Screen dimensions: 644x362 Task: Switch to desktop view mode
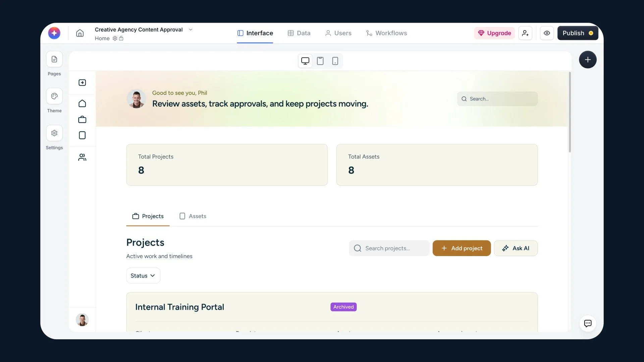(x=305, y=61)
